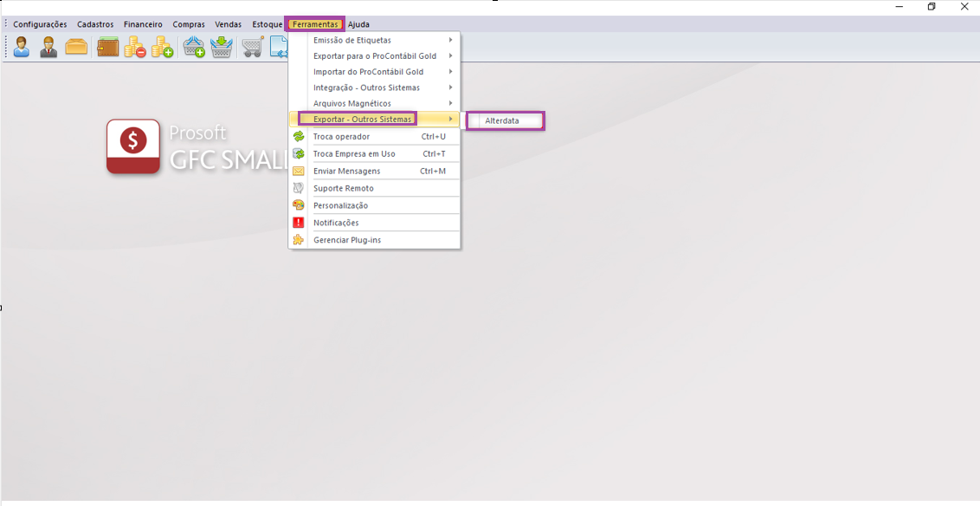Click the Personalização palette icon
The height and width of the screenshot is (506, 980).
tap(299, 205)
